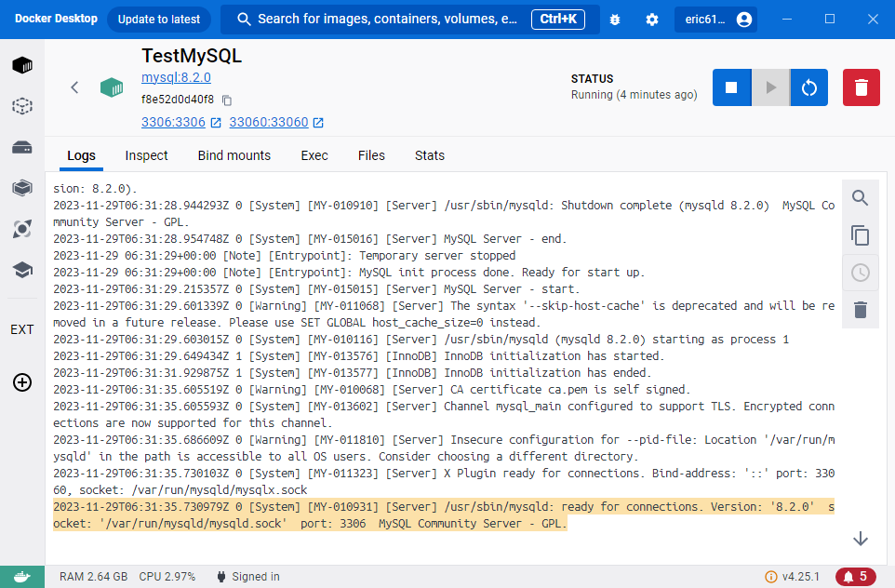Open the eric61 account menu
Image resolution: width=895 pixels, height=588 pixels.
click(715, 20)
